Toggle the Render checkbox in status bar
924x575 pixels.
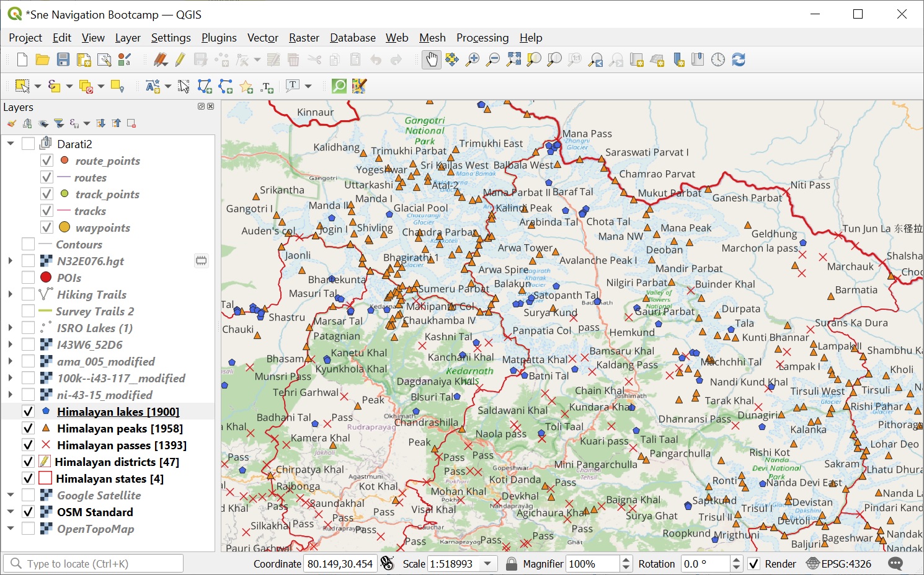753,564
